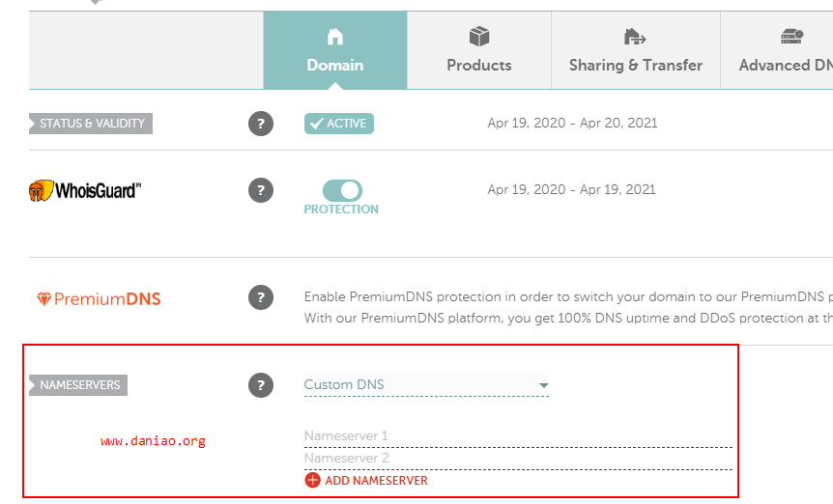Go to the Advanced DNS tab
This screenshot has width=833, height=504.
[777, 50]
